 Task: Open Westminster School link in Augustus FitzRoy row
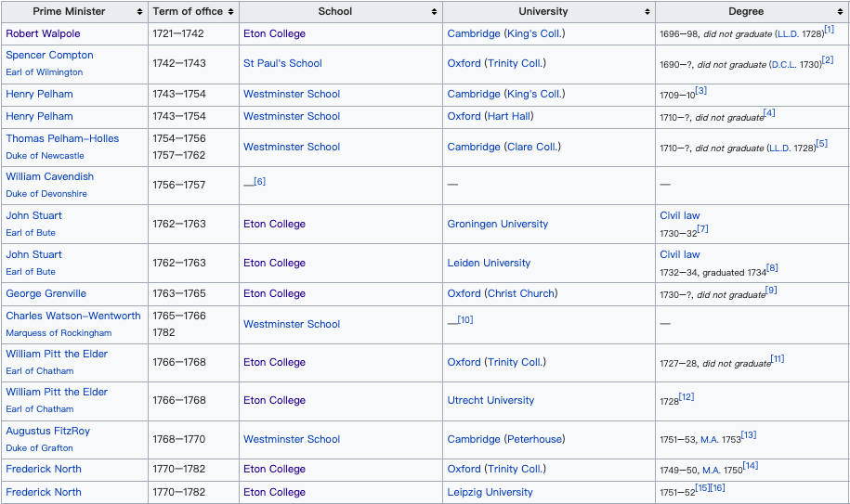pos(292,439)
